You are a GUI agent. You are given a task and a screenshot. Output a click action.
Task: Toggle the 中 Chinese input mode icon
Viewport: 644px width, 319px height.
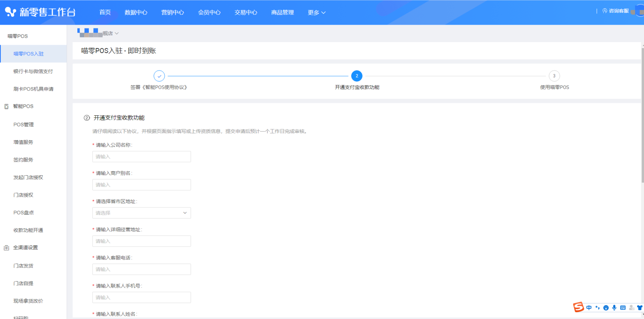pos(589,308)
